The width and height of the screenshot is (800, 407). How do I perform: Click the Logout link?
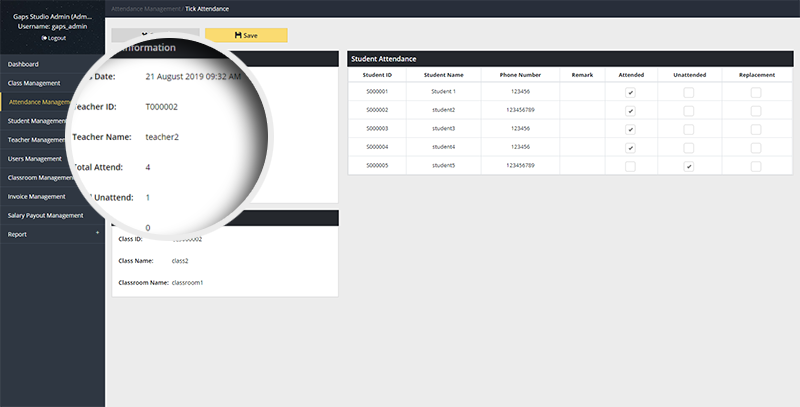[56, 38]
